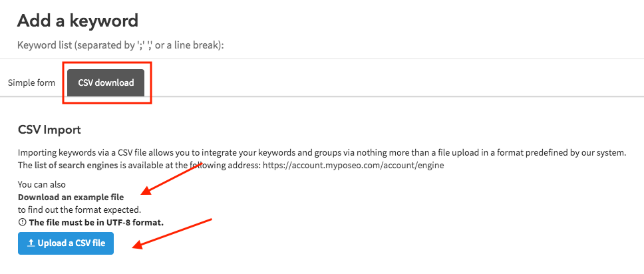Click the 'You can also' text line
Viewport: 644px width, 274px height.
42,184
